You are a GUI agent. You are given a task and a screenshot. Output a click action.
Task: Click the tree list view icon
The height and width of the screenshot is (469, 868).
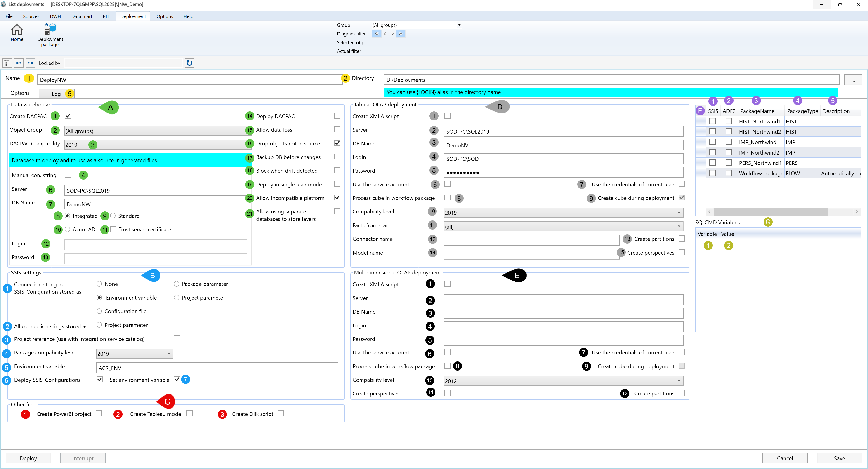tap(7, 63)
